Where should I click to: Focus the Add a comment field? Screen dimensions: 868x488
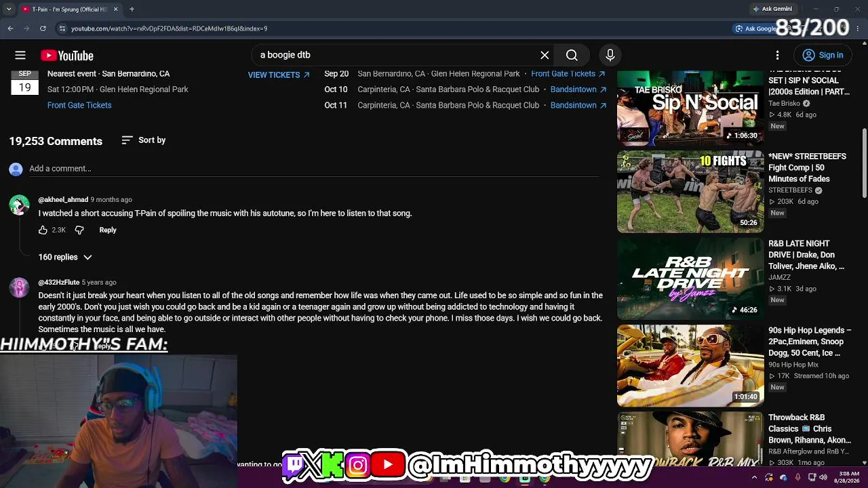tap(314, 169)
